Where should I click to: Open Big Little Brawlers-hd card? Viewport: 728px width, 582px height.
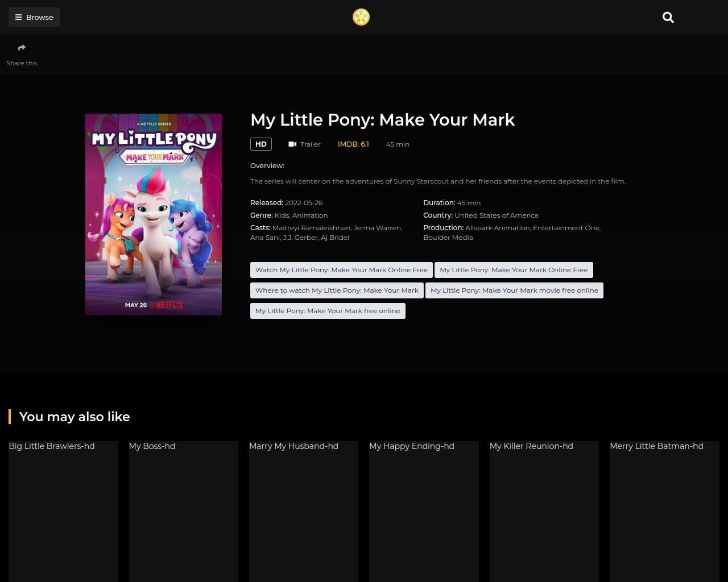coord(63,512)
